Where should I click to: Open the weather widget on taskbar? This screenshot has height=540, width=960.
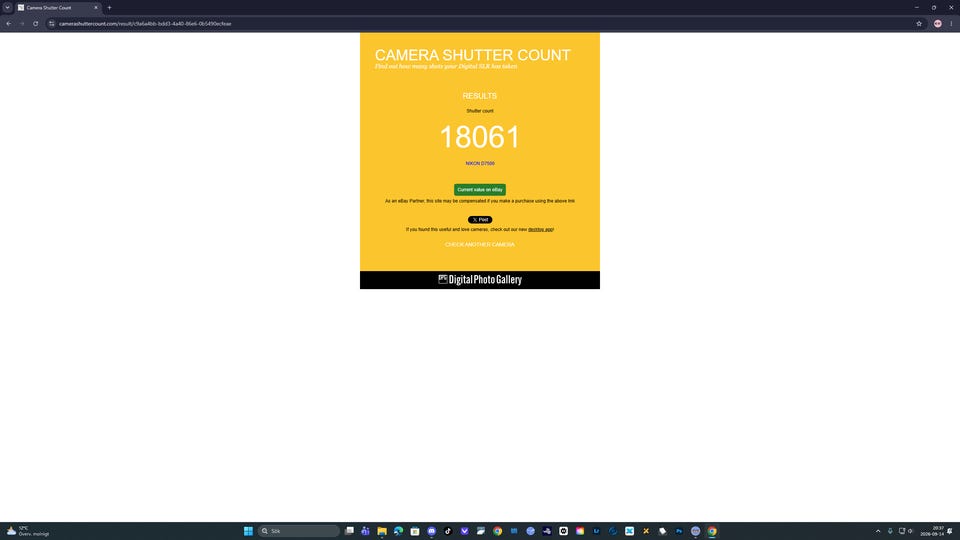click(28, 531)
